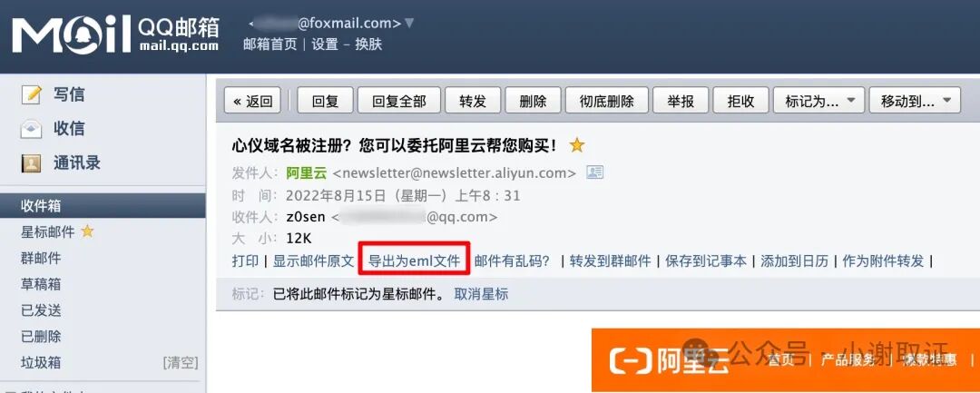
Task: Open 显示邮件原文 link
Action: 314,261
